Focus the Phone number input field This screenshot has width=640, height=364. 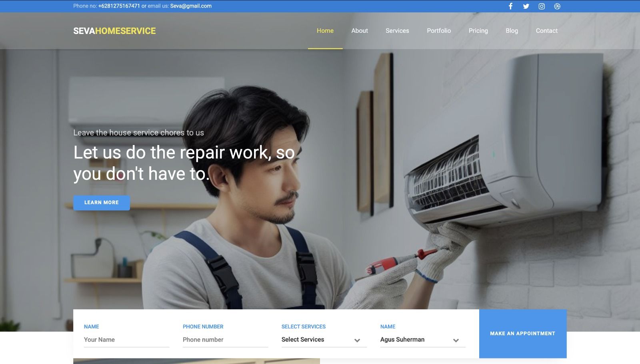point(225,340)
